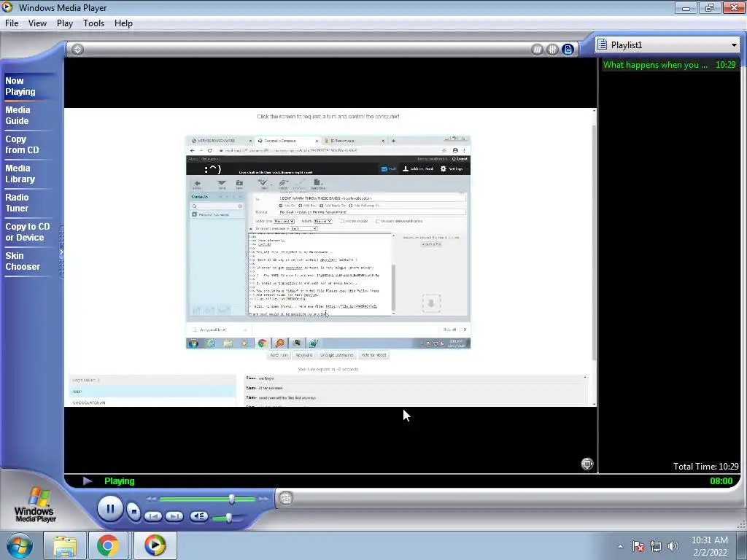Open Action Center flag icon
The height and width of the screenshot is (560, 747).
tap(638, 546)
